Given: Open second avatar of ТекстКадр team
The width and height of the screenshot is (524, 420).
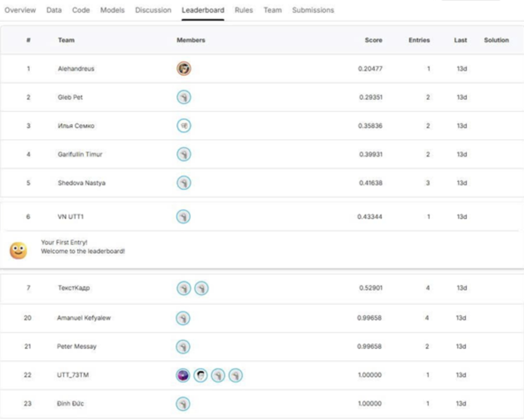Looking at the screenshot, I should (x=201, y=288).
